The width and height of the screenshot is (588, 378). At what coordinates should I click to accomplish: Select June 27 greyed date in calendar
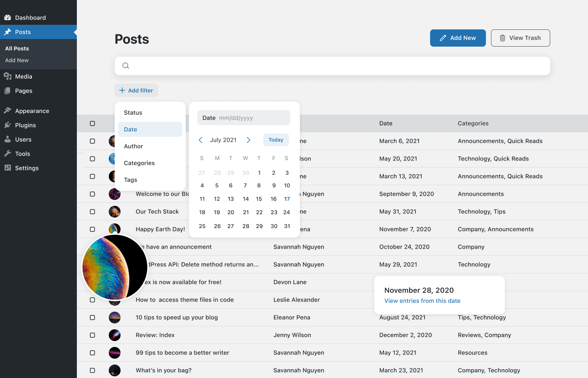click(202, 173)
